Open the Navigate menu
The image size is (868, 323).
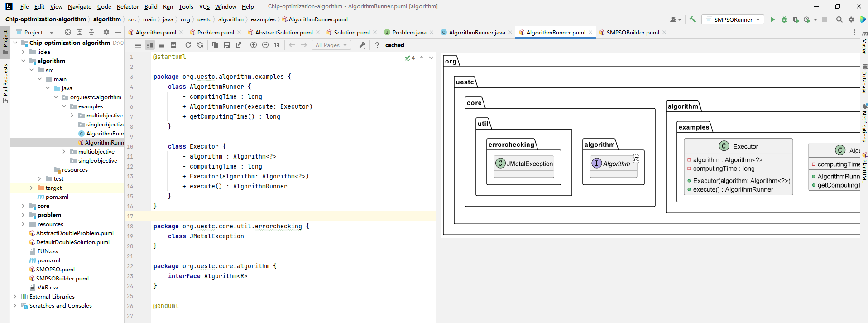pos(80,6)
